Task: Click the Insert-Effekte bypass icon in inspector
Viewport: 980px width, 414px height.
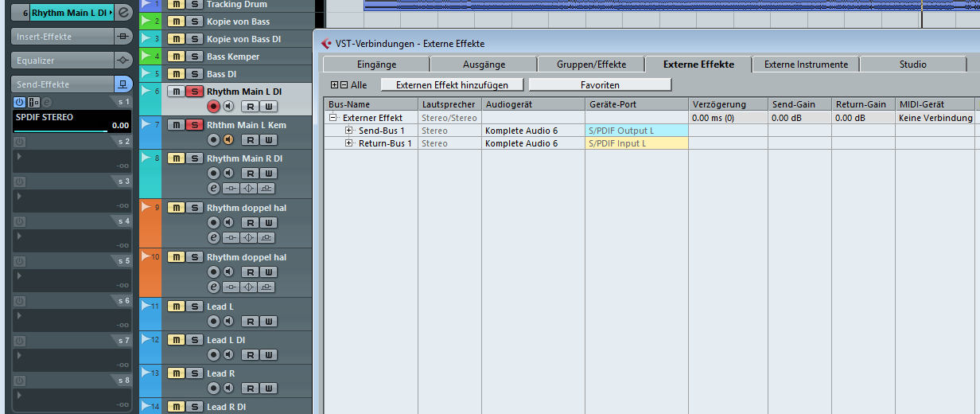Action: coord(123,37)
